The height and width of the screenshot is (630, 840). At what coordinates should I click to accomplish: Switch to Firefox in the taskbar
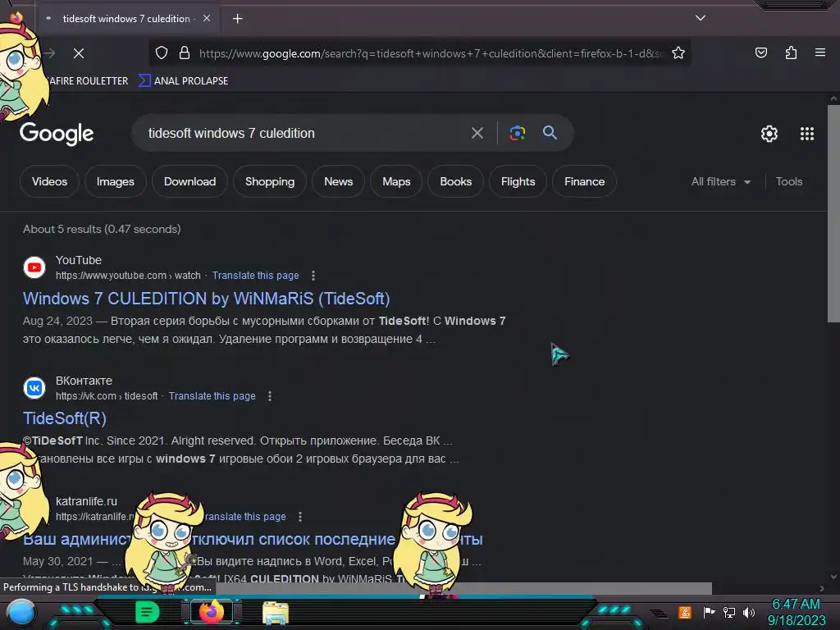212,612
